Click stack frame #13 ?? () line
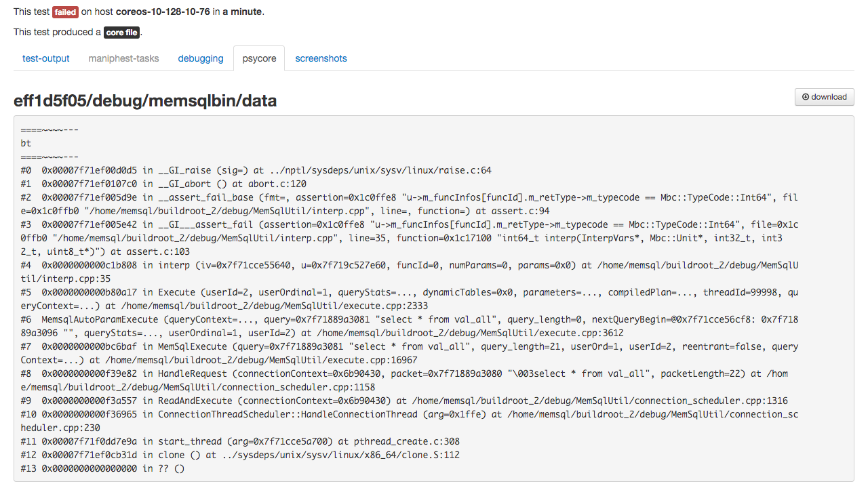Screen dimensions: 868x488 [102, 469]
